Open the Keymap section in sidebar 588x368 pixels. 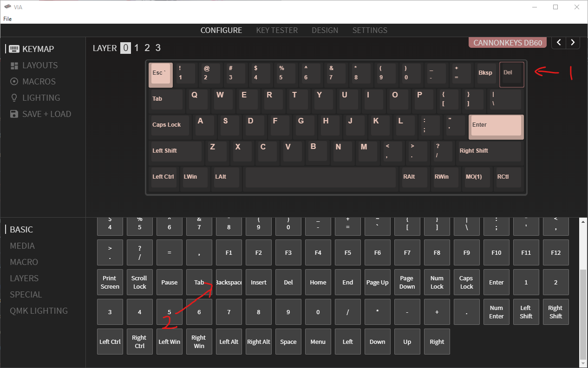click(x=38, y=49)
